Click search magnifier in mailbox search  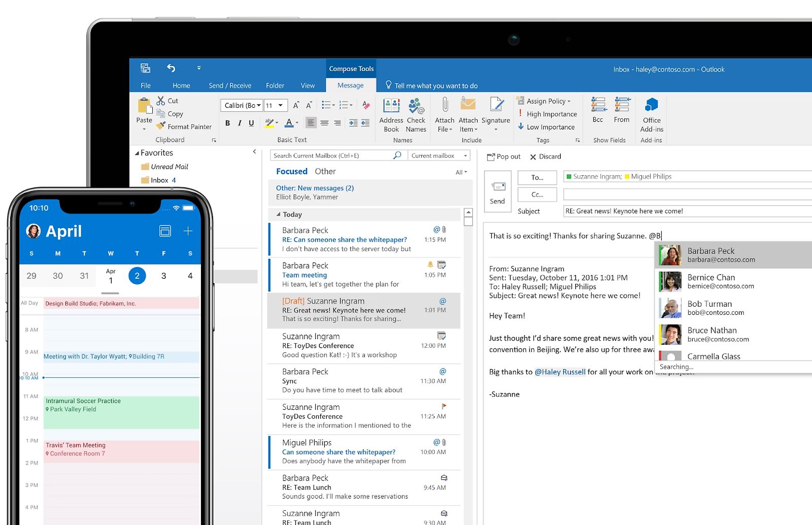pyautogui.click(x=397, y=155)
